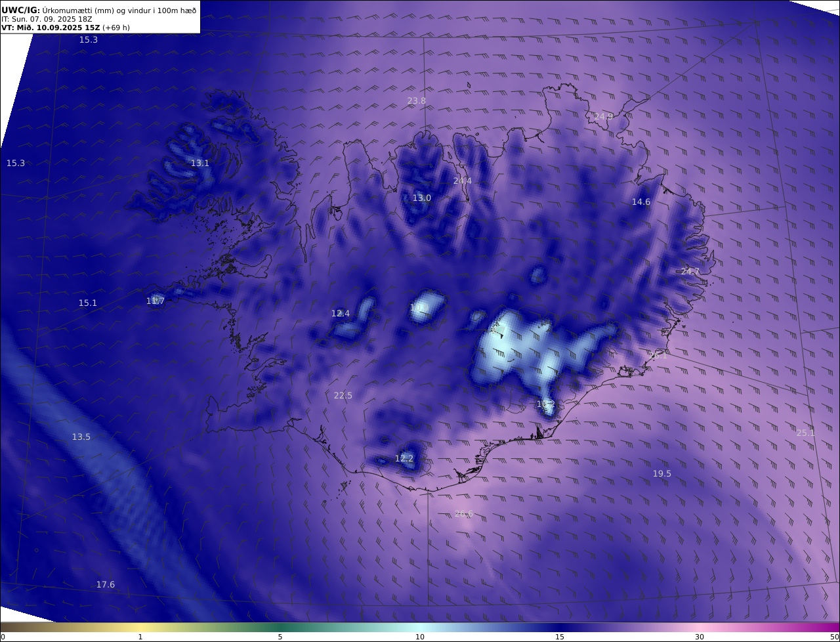Click the color bar tick label '5'
The image size is (840, 642).
280,637
